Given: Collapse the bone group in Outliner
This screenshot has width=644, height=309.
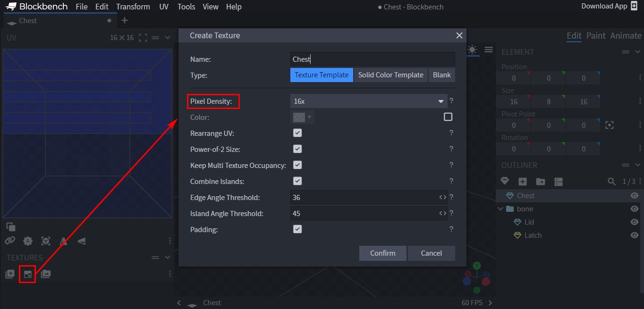Looking at the screenshot, I should pyautogui.click(x=500, y=209).
